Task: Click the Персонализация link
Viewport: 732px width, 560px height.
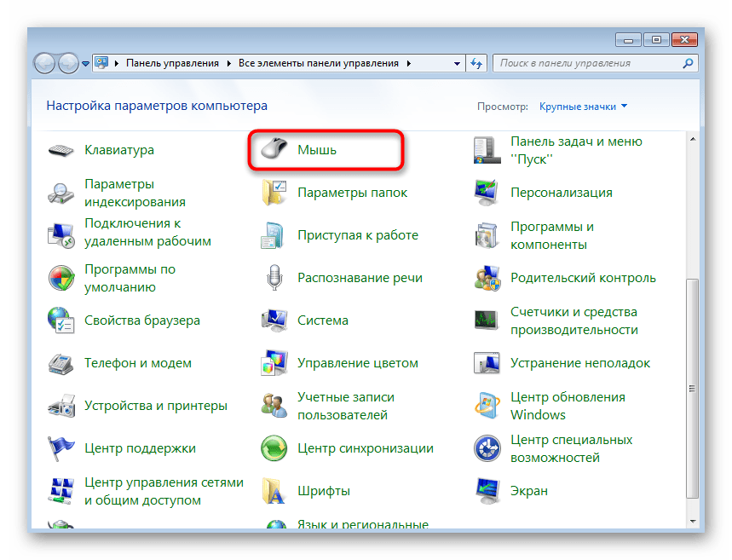Action: [x=561, y=193]
